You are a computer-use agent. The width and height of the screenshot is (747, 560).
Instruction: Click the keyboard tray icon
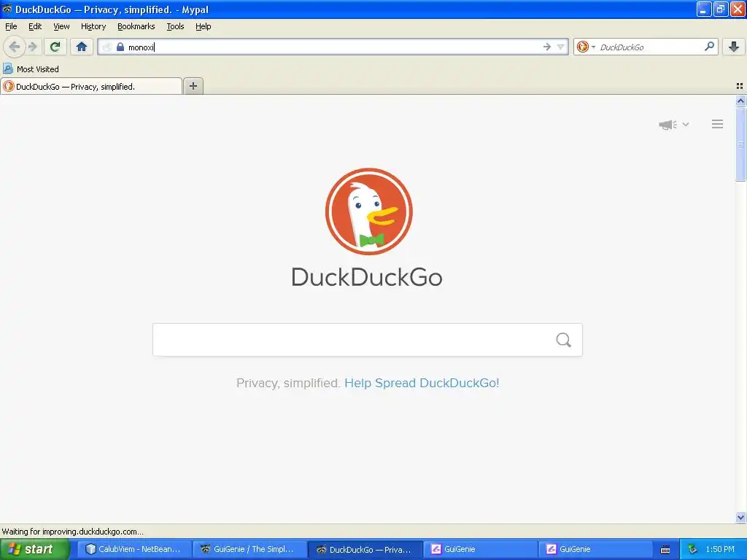pyautogui.click(x=665, y=550)
